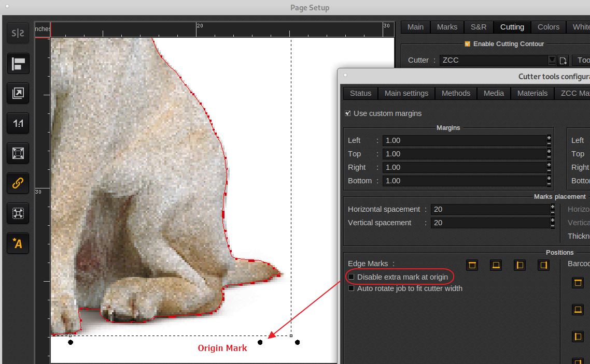Enable Auto rotate job to fit cutter width
This screenshot has width=590, height=364.
pos(351,288)
